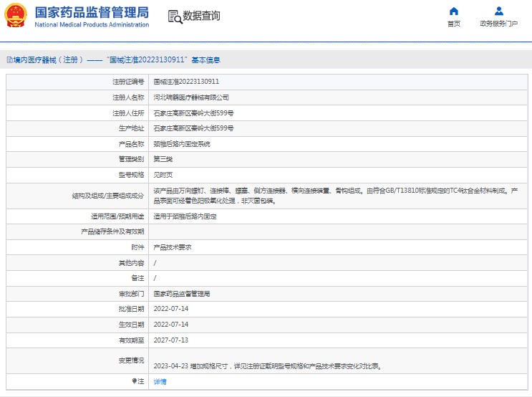This screenshot has width=532, height=397.
Task: Click registration number 国械注准20223130911 in table
Action: (186, 82)
